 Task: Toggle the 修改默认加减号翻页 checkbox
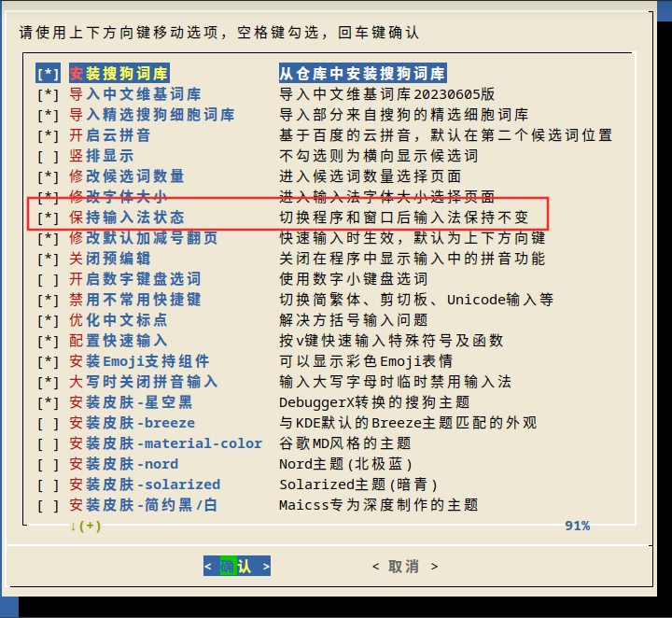(x=48, y=238)
